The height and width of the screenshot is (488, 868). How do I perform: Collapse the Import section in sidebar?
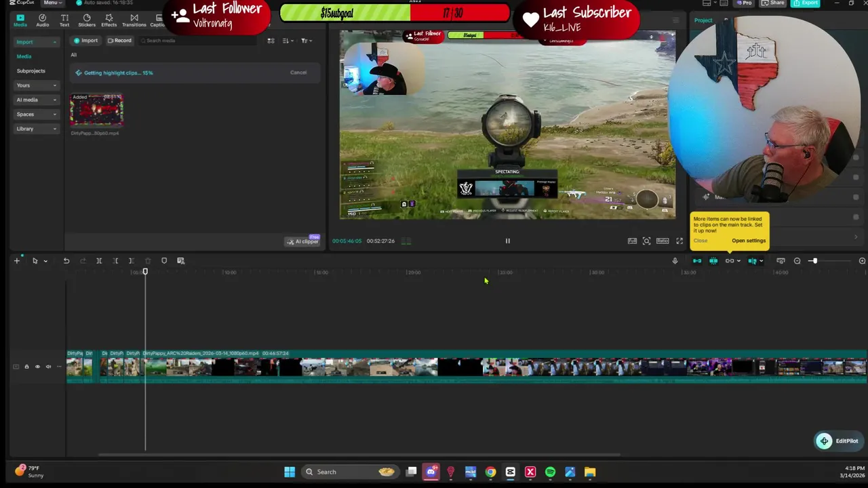tap(37, 42)
